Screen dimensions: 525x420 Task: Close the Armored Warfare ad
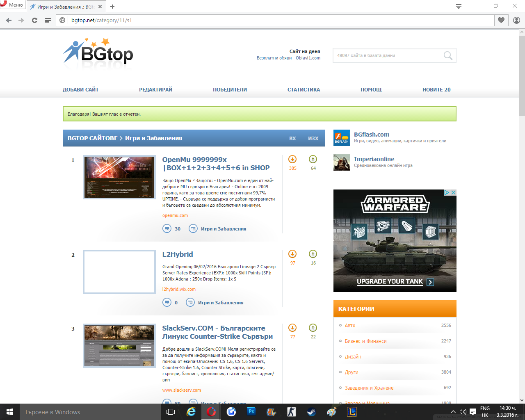tap(454, 192)
